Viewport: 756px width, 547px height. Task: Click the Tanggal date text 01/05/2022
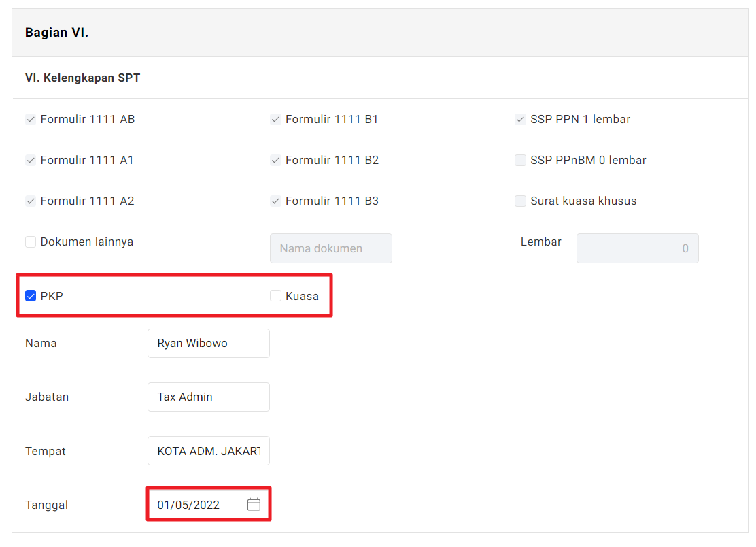tap(189, 505)
